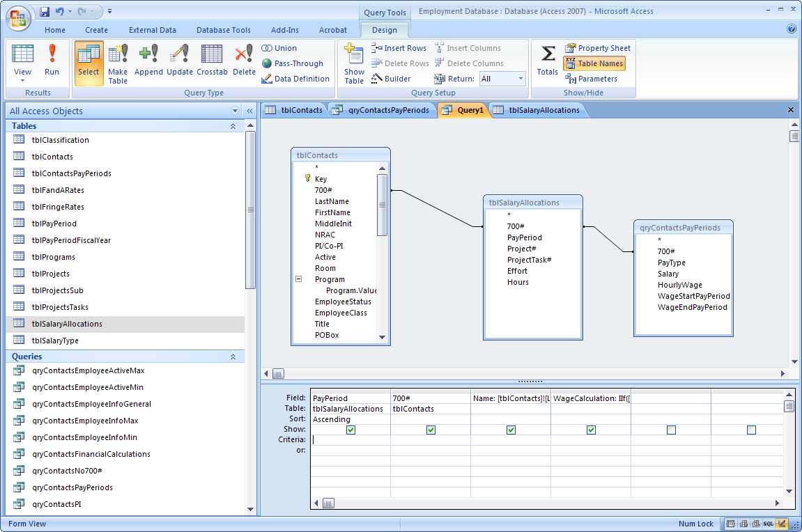Open the Property Sheet
The width and height of the screenshot is (802, 532).
tap(598, 48)
